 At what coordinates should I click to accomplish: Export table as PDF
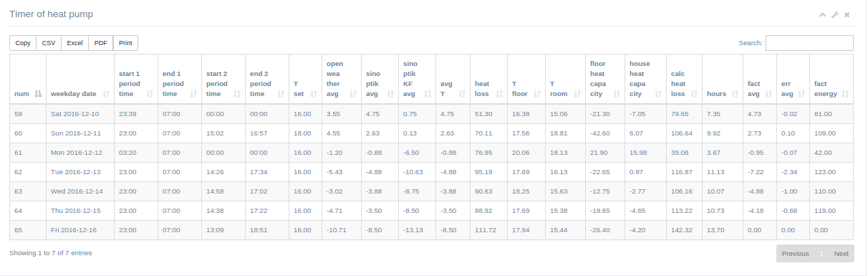[x=100, y=43]
